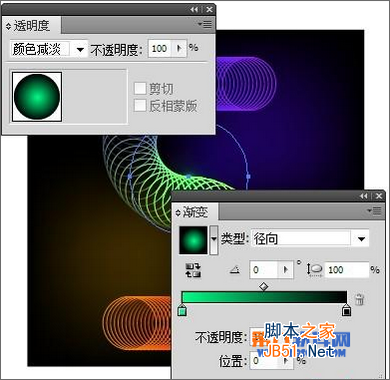This screenshot has width=390, height=380.
Task: Click the gradient angle icon
Action: click(235, 270)
